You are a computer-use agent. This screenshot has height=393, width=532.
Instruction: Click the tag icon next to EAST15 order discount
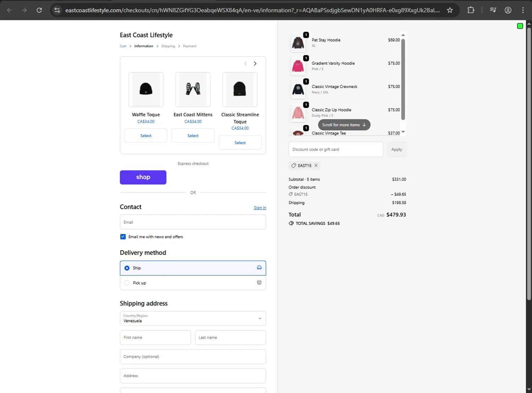pos(291,194)
